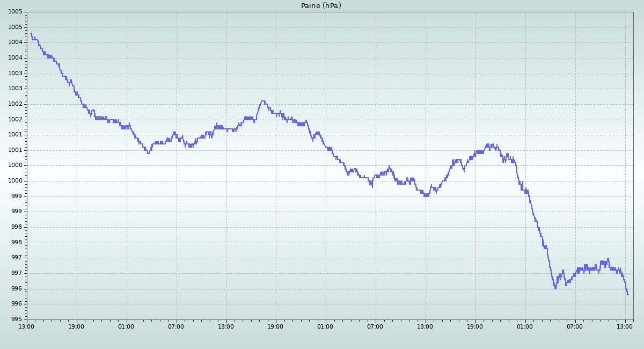Select the first 01:00 time axis label

click(x=126, y=326)
